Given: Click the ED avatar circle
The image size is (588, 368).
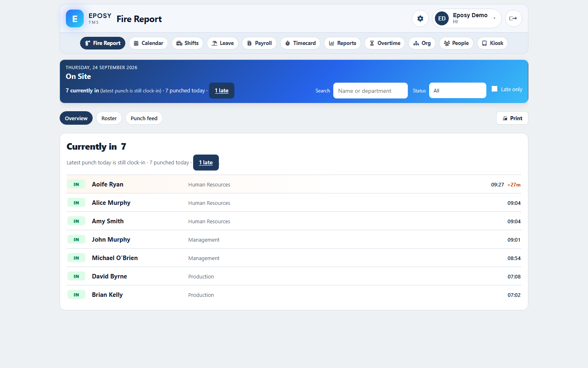Looking at the screenshot, I should pos(442,18).
